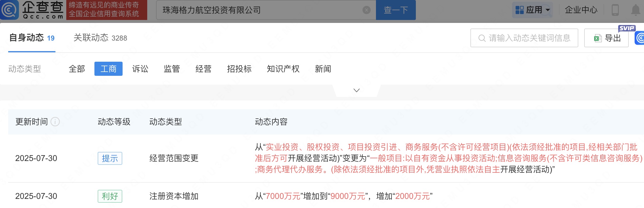Expand more filters with the chevron arrow

[x=357, y=90]
